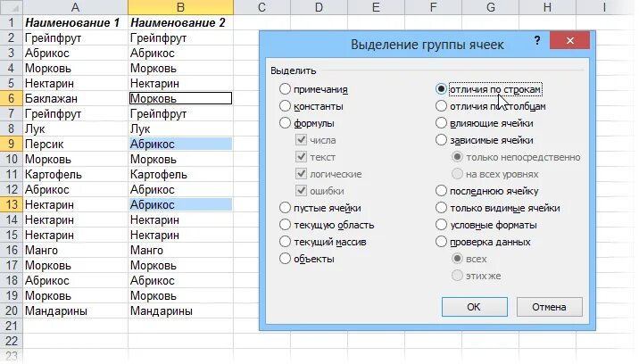Click cell A6 'Баклажан'

click(x=75, y=98)
